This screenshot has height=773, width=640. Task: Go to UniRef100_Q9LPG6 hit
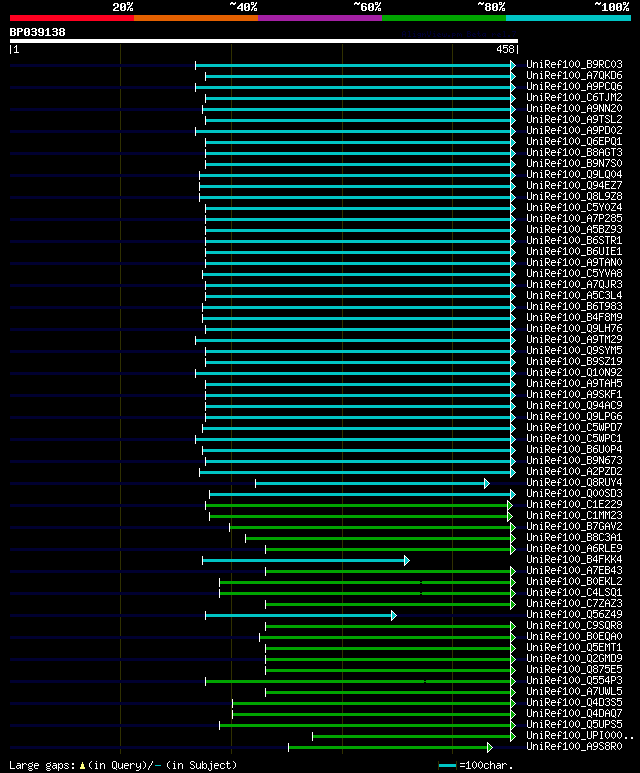click(x=574, y=417)
